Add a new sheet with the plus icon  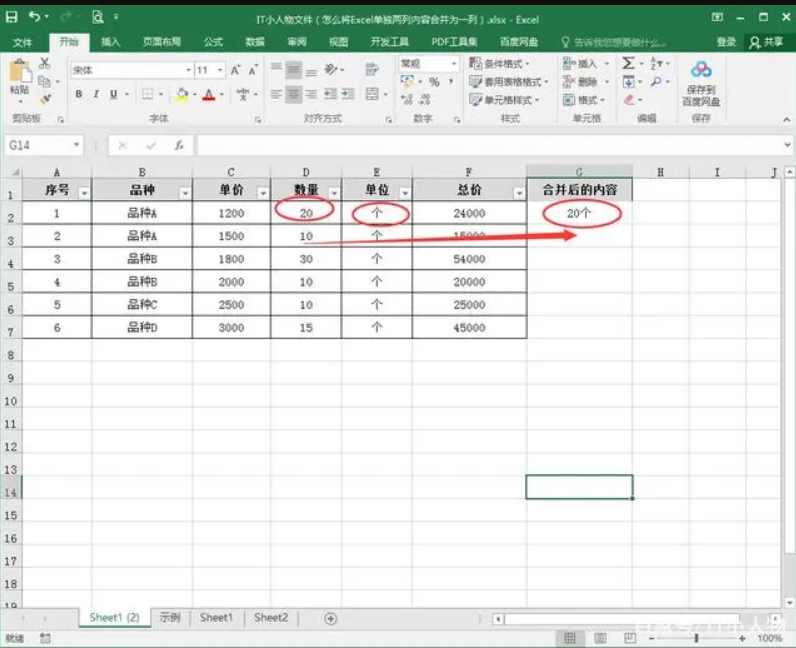coord(331,618)
